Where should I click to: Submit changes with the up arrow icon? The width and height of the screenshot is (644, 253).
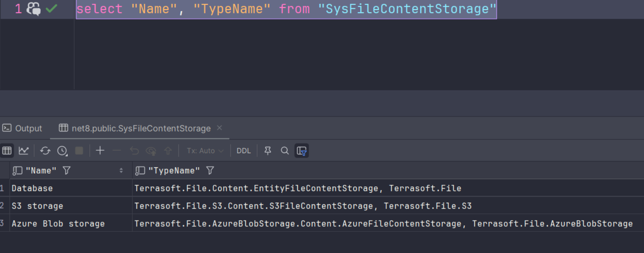[168, 151]
